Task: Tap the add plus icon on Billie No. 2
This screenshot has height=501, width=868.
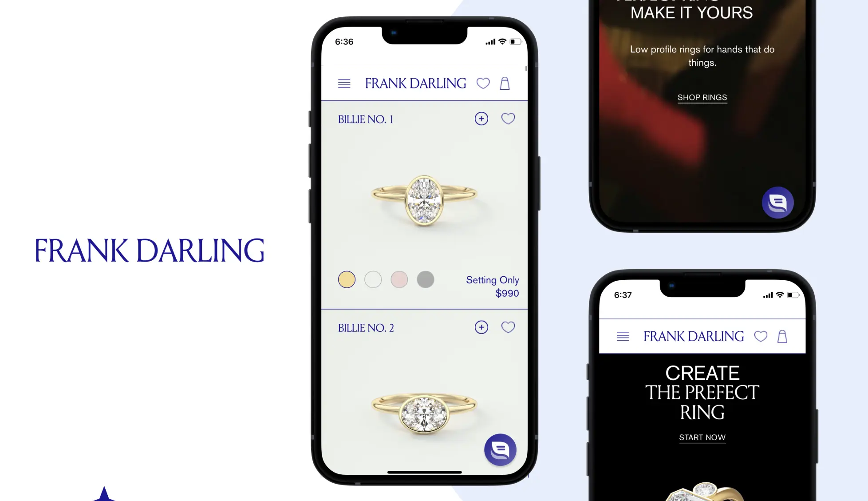Action: (481, 327)
